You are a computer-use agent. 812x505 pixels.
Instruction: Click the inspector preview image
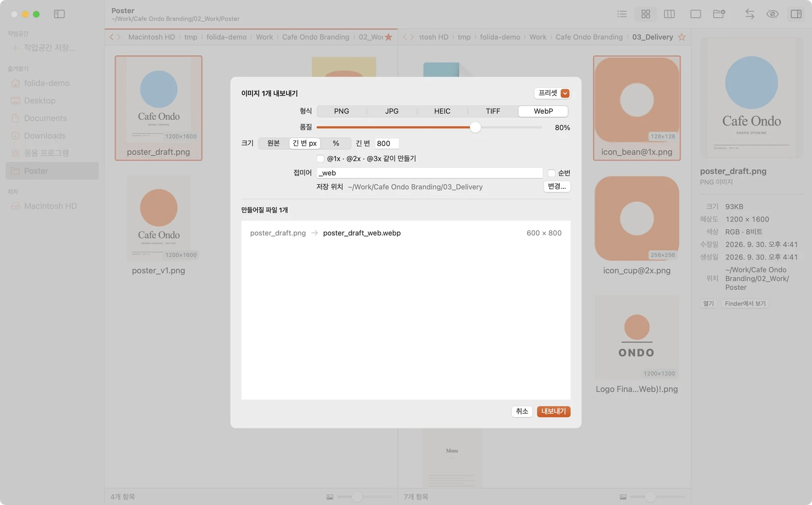[x=752, y=98]
